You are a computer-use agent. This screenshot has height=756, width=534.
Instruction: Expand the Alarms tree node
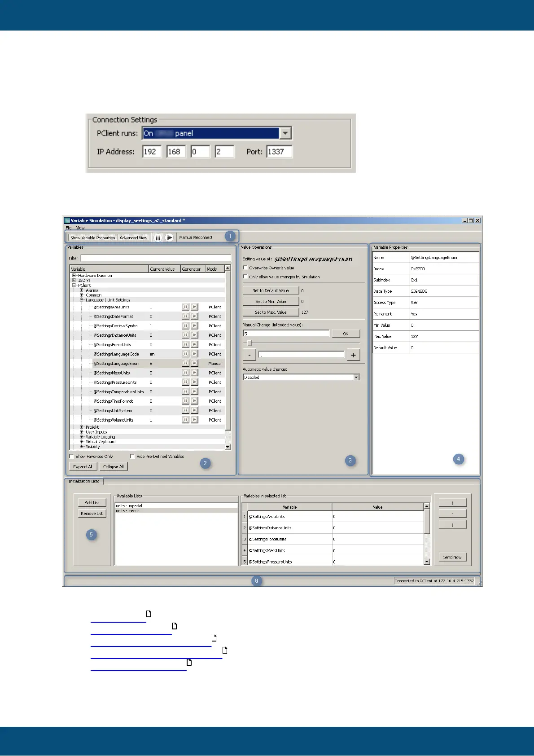pos(82,290)
